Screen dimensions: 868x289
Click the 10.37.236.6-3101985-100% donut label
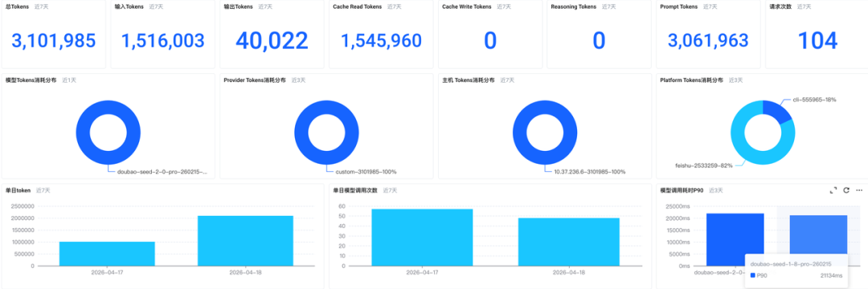590,172
